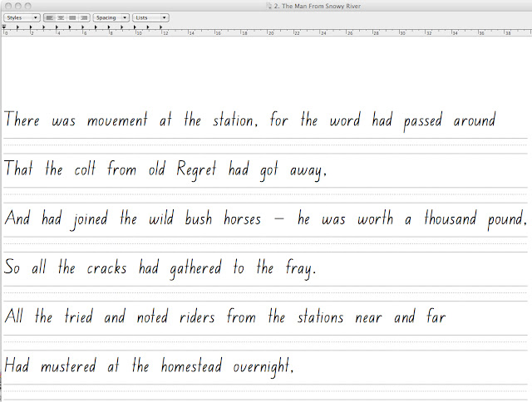Click the word 'passed' in first line
The image size is (532, 402).
click(x=423, y=121)
